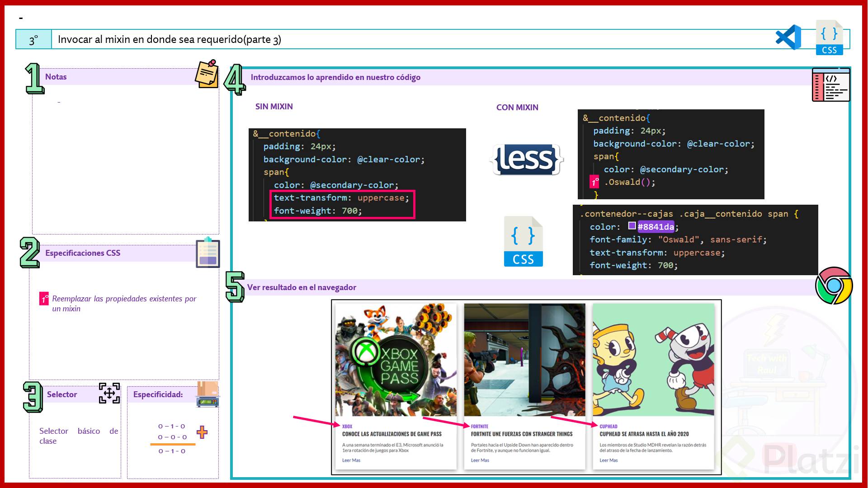
Task: Click the Visual Studio Code logo icon
Action: click(x=788, y=38)
